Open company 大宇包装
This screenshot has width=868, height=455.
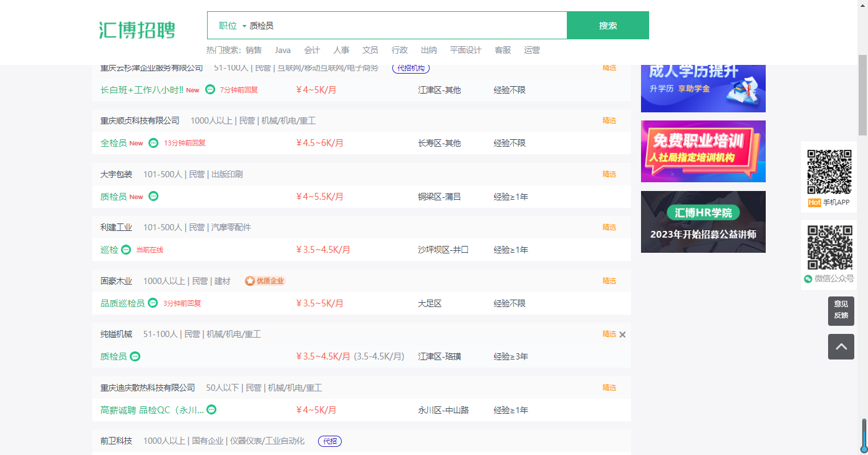click(116, 174)
